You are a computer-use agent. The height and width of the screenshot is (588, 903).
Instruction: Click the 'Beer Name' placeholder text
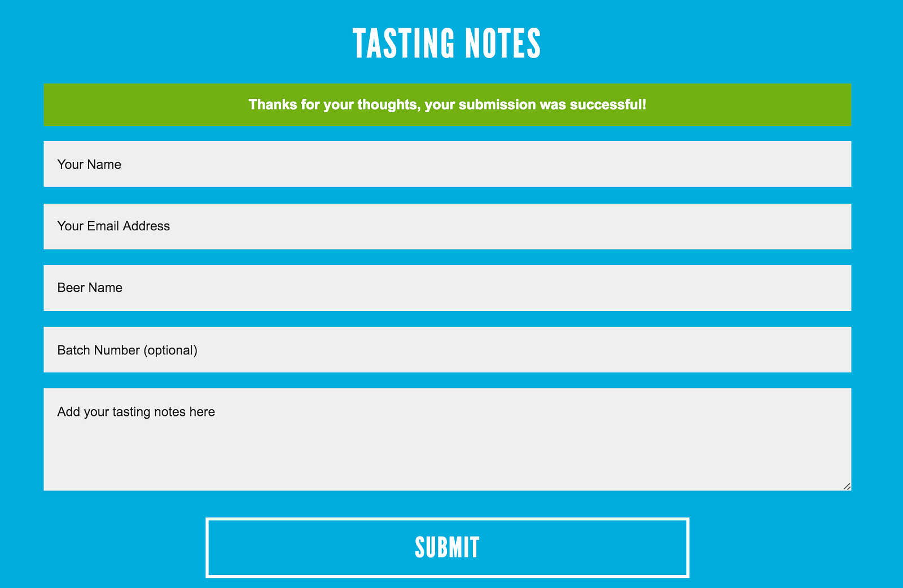[90, 288]
